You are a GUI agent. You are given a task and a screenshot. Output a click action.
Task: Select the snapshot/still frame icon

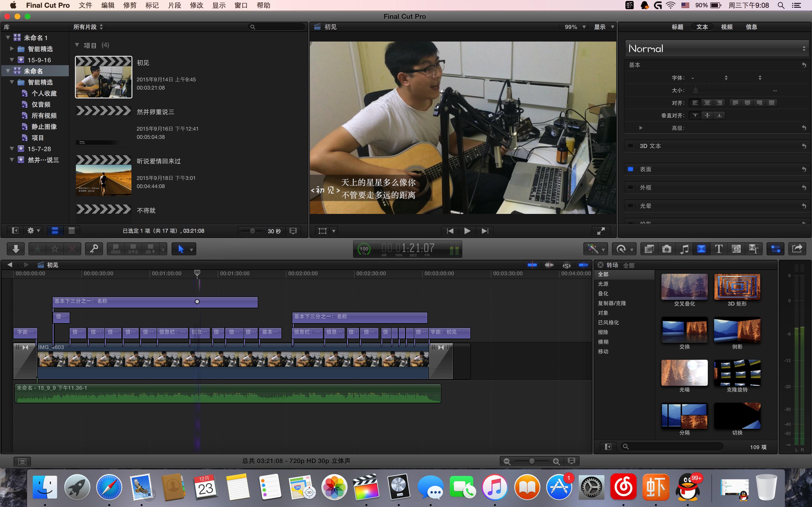click(667, 249)
